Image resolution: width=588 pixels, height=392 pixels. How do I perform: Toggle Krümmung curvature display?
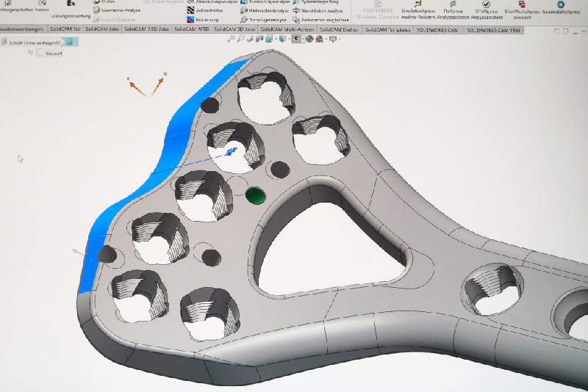(x=204, y=20)
